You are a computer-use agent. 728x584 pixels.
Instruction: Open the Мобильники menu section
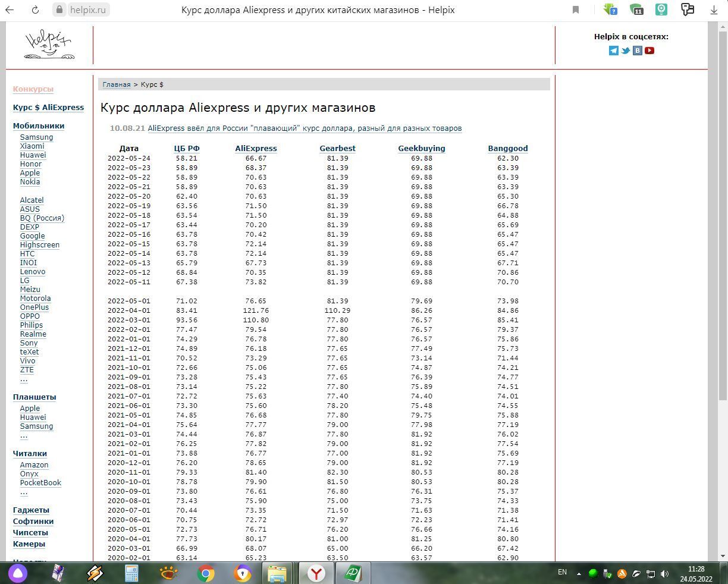[39, 125]
